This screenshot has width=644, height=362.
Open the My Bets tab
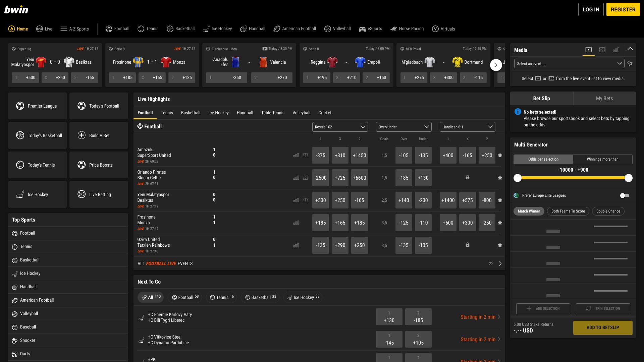pos(604,98)
